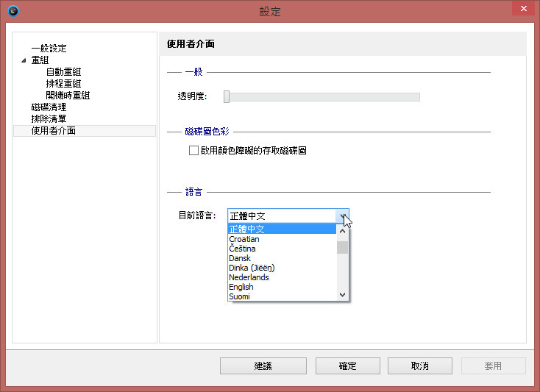540x392 pixels.
Task: Click the 目前語言 combo box field
Action: [288, 215]
